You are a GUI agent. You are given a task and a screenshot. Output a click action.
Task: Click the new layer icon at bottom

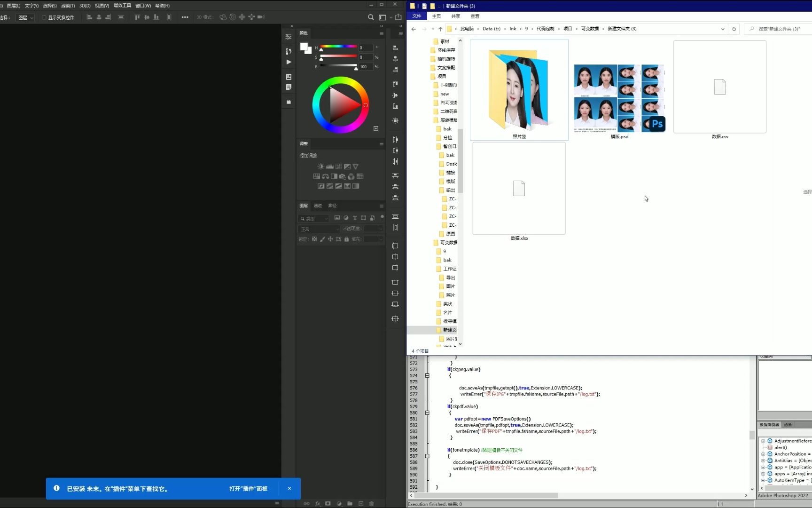coord(361,503)
